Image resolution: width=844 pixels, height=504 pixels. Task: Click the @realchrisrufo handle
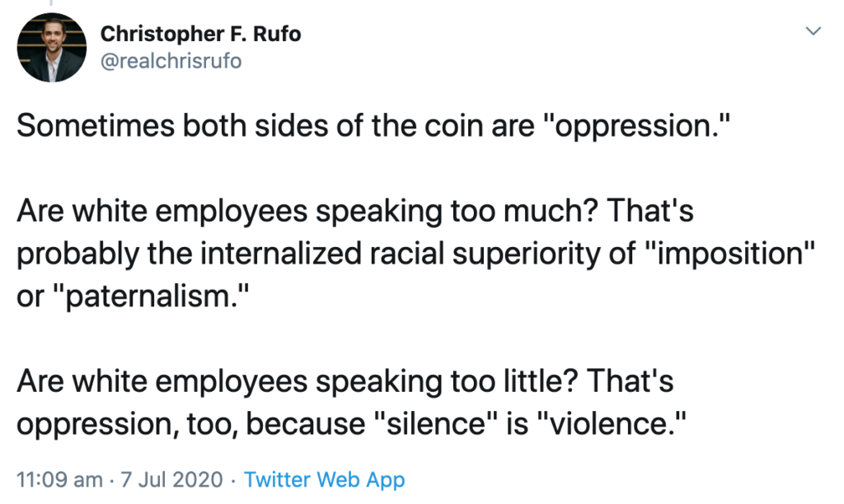coord(171,61)
